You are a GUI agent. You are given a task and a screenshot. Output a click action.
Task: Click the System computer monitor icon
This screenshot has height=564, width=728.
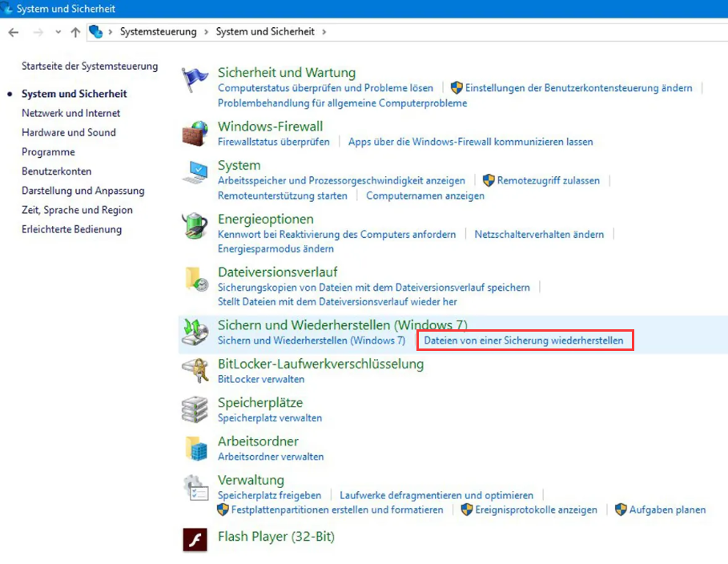tap(195, 172)
